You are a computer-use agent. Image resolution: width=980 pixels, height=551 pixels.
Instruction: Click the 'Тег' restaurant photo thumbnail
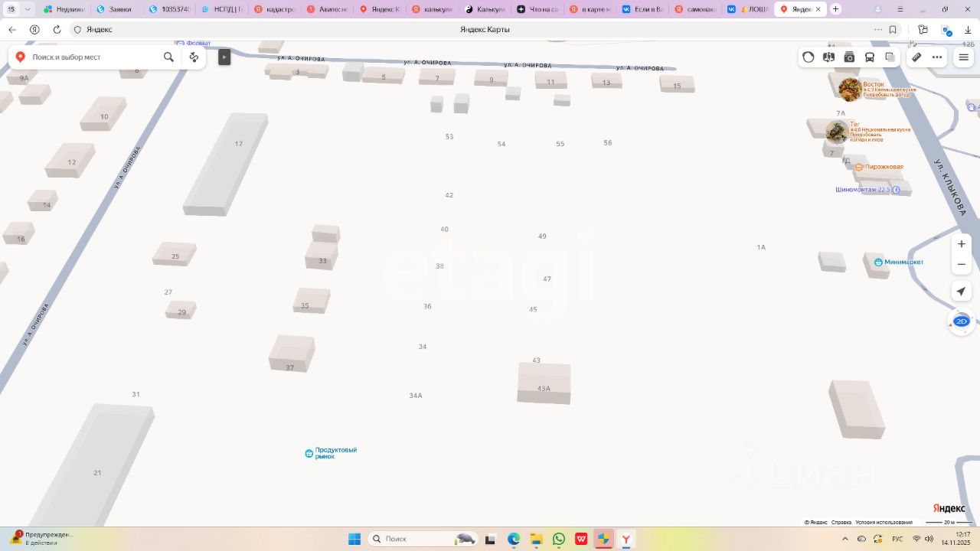[x=837, y=132]
